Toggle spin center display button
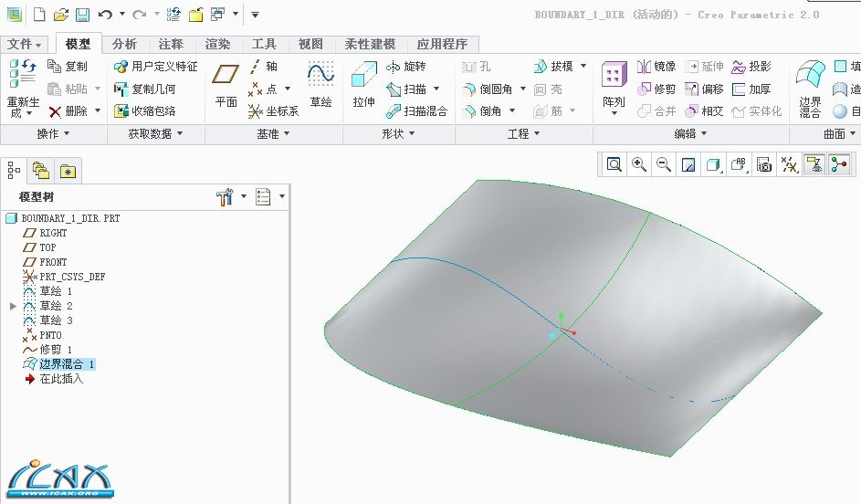This screenshot has height=504, width=861. click(x=838, y=164)
